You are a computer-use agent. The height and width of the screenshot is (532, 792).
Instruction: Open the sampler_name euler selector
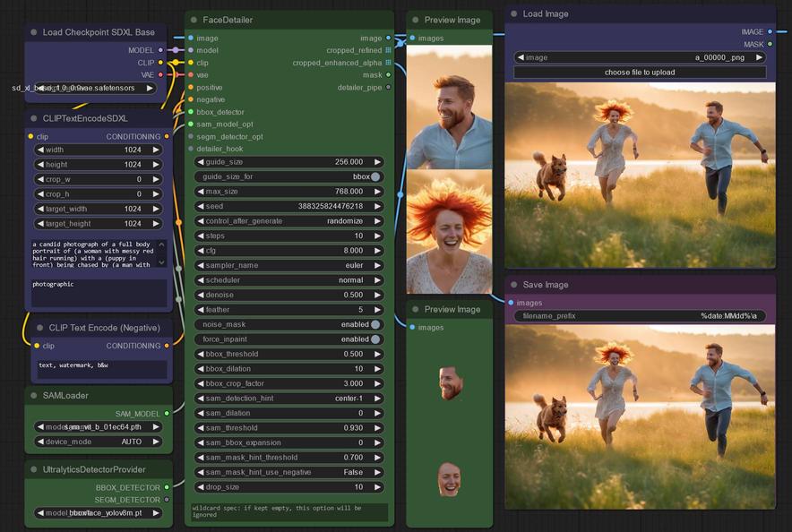(x=288, y=265)
